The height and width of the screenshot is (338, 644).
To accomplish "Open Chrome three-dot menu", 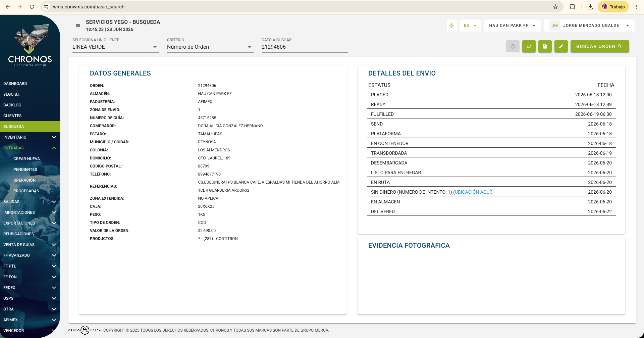I will click(x=636, y=7).
